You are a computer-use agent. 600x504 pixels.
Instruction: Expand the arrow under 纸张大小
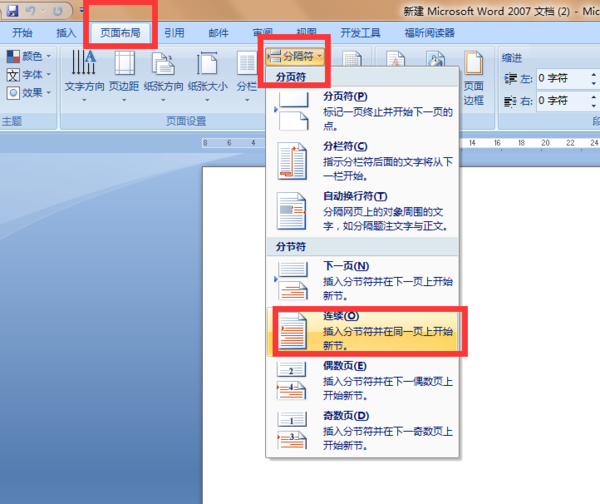pos(207,100)
